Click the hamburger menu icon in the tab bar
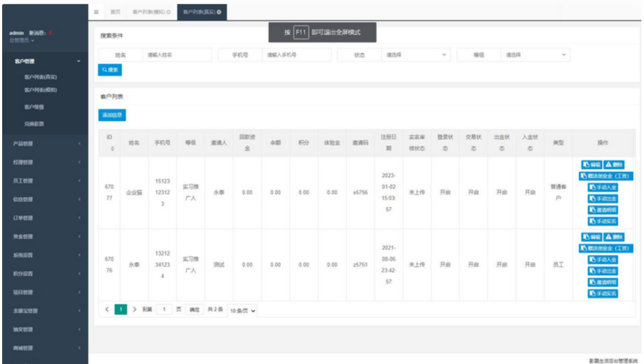The height and width of the screenshot is (364, 644). coord(96,12)
